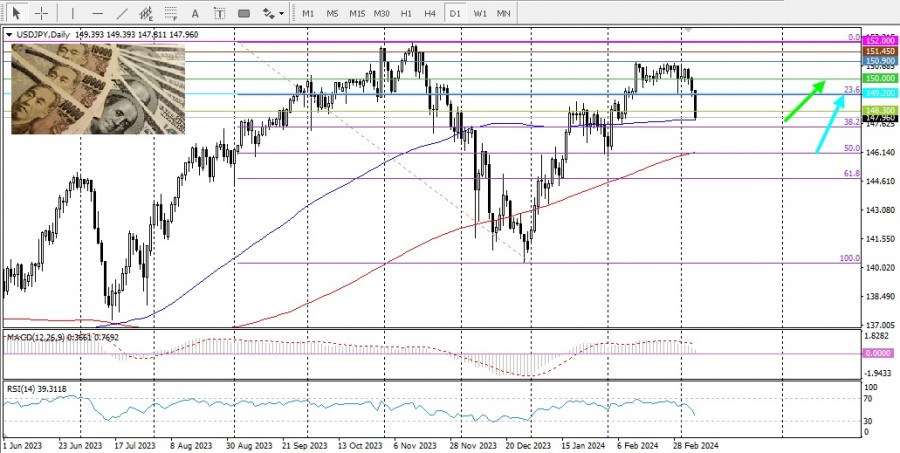Select the 100.0 Fibonacci level label

point(849,258)
